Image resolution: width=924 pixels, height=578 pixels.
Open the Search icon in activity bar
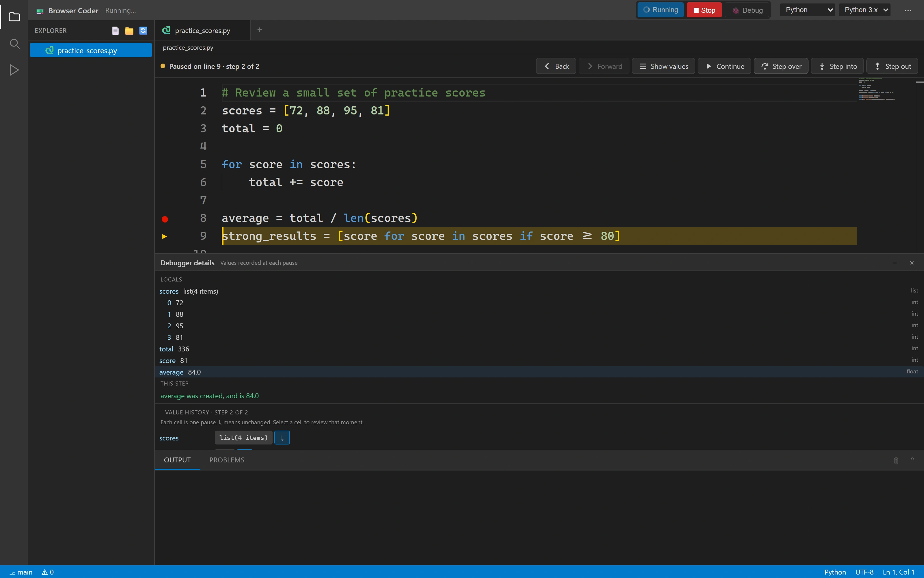point(14,44)
